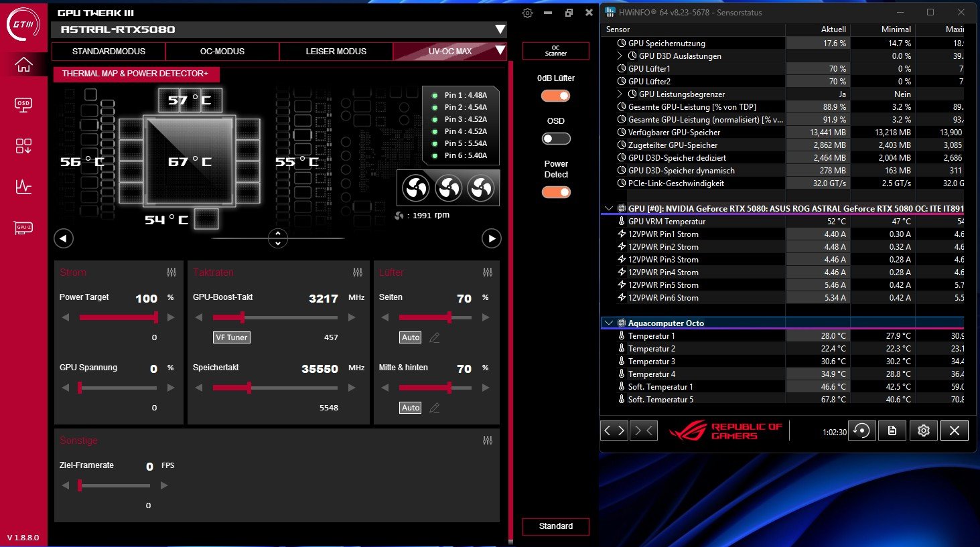Go to next thermal map view arrow

click(x=492, y=238)
